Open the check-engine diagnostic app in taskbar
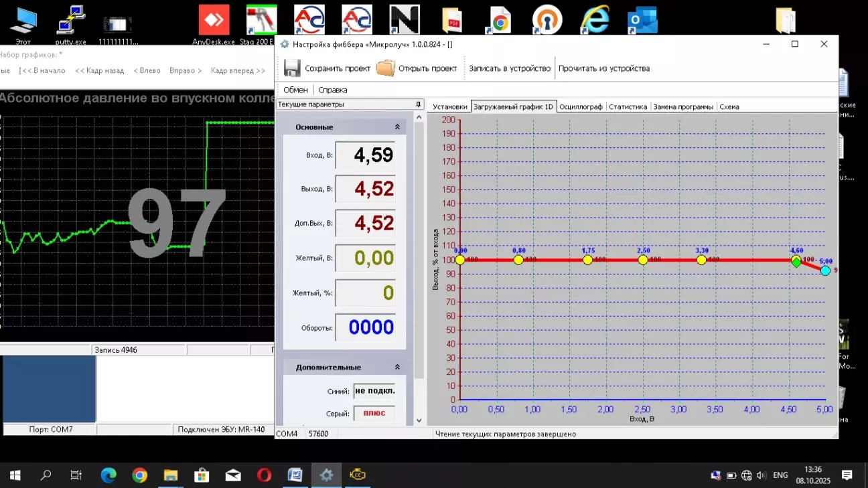 pyautogui.click(x=357, y=475)
